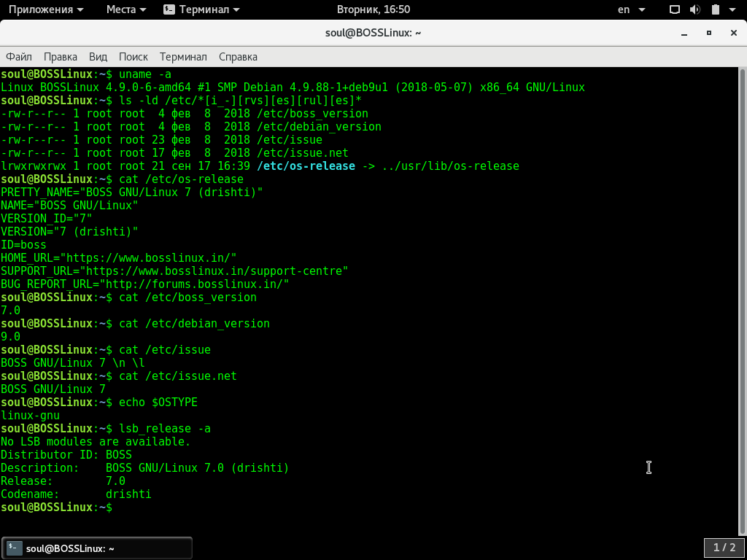
Task: Click the uname -a command text
Action: 145,74
